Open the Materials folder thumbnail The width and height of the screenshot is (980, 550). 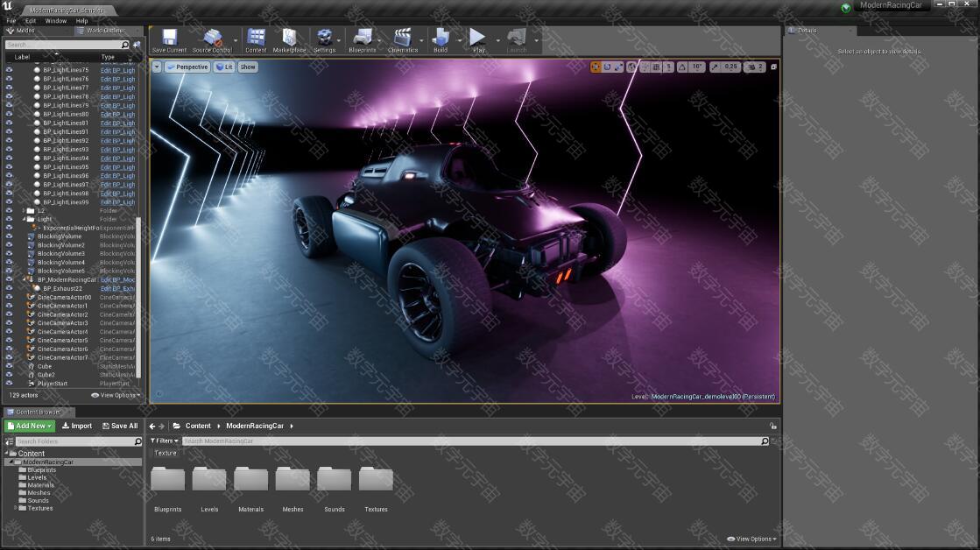[x=250, y=480]
